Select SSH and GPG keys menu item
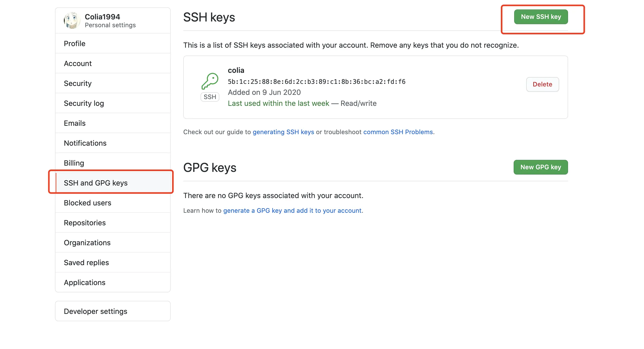Screen dimensions: 644x349 [96, 183]
